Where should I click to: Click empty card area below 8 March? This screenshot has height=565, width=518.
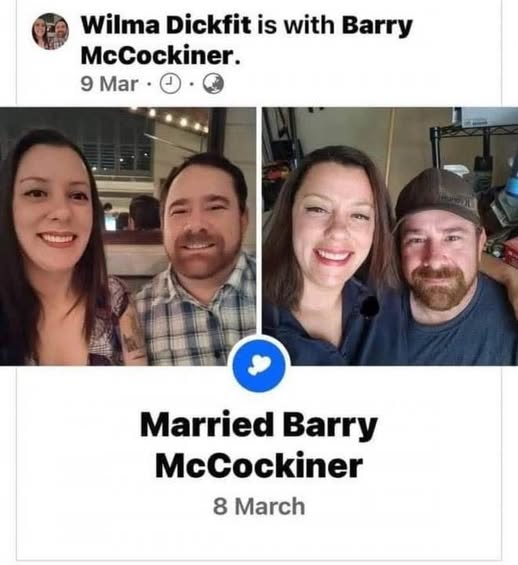tap(259, 539)
